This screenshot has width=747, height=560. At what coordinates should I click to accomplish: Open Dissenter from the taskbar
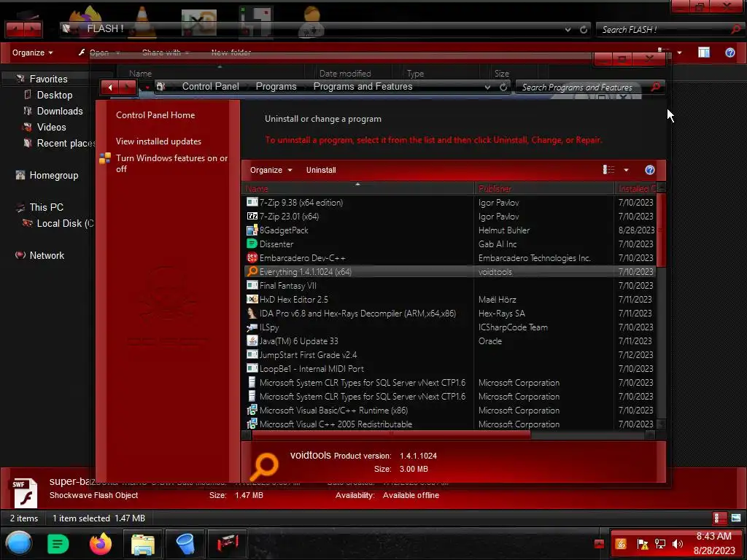(x=58, y=543)
